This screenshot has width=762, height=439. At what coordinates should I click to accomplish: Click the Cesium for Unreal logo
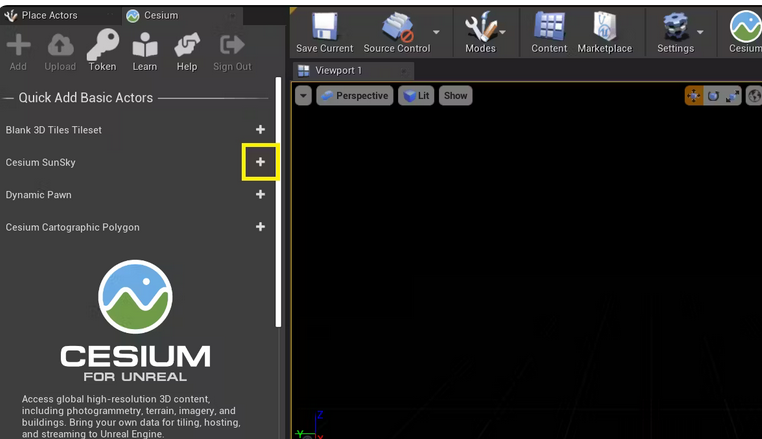135,321
